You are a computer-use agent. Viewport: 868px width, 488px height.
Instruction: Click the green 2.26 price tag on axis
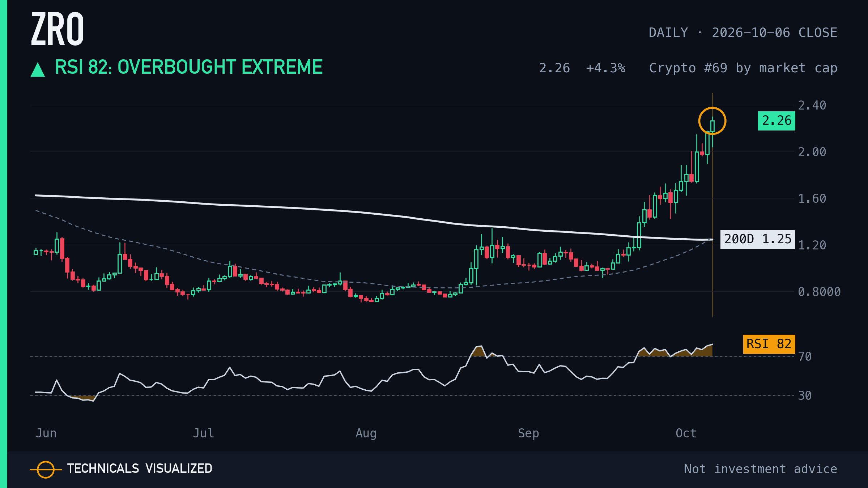(776, 121)
